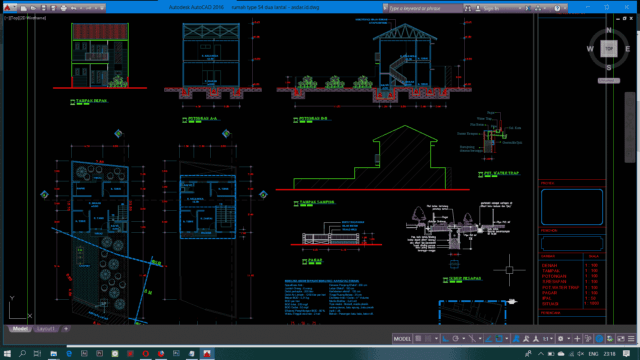Click the Redo arrow icon
Screen dimensions: 640x360
click(88, 8)
